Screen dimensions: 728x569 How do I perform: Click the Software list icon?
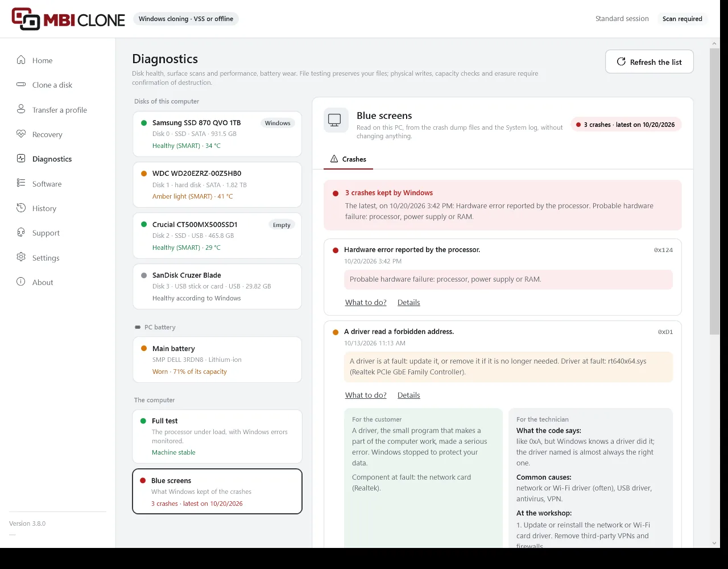pyautogui.click(x=21, y=183)
